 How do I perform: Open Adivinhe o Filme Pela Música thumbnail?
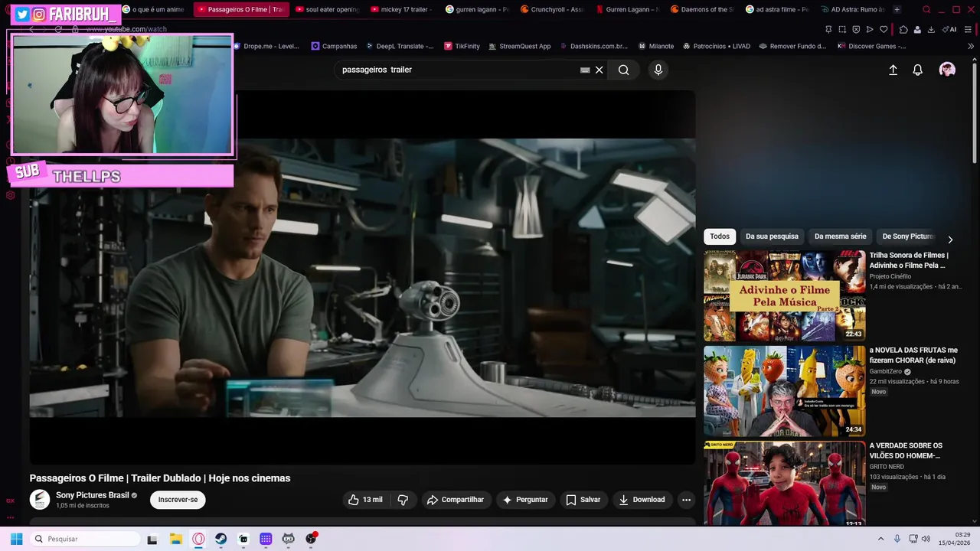(x=785, y=295)
